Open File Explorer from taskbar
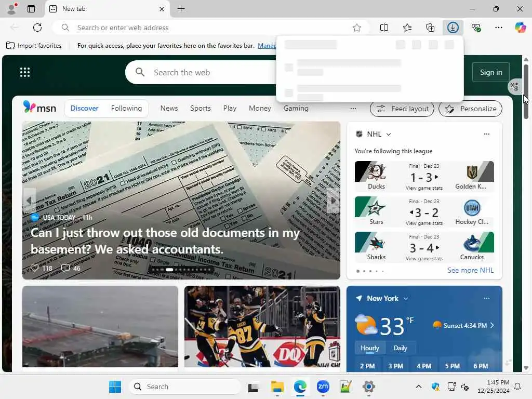The image size is (532, 399). tap(277, 387)
